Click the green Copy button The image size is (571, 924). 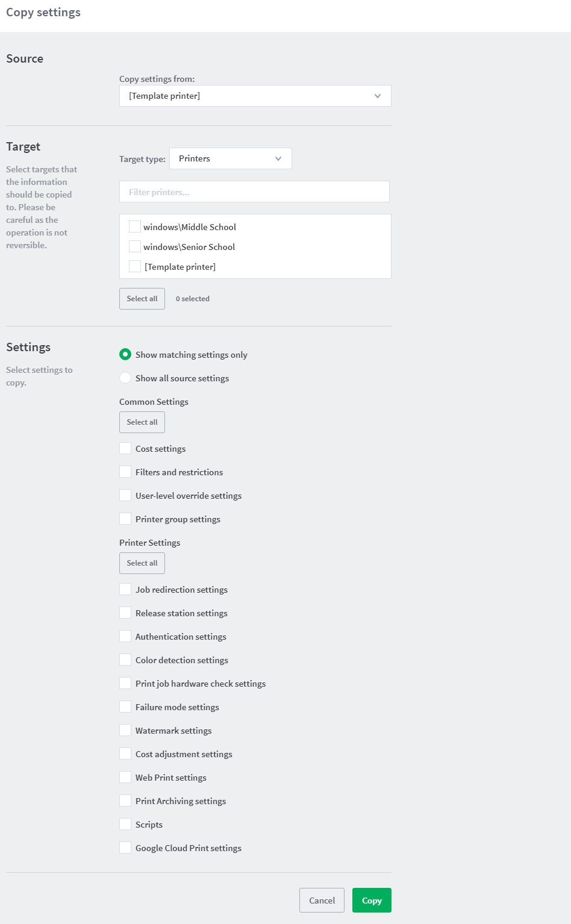pos(372,901)
